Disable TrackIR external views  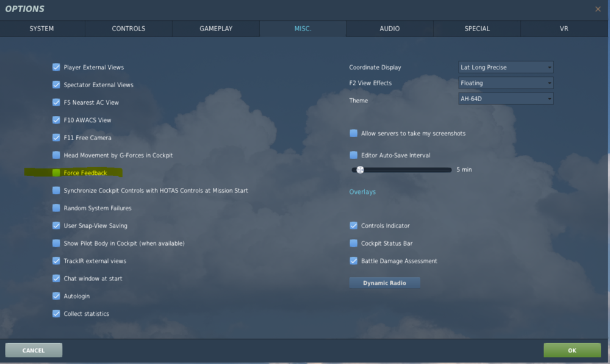click(56, 260)
